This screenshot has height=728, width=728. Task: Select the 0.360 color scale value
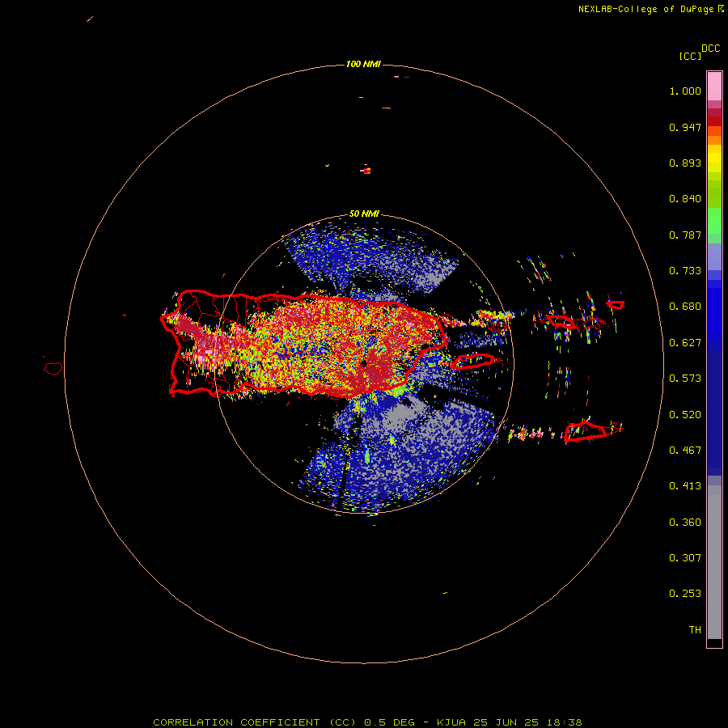(685, 523)
